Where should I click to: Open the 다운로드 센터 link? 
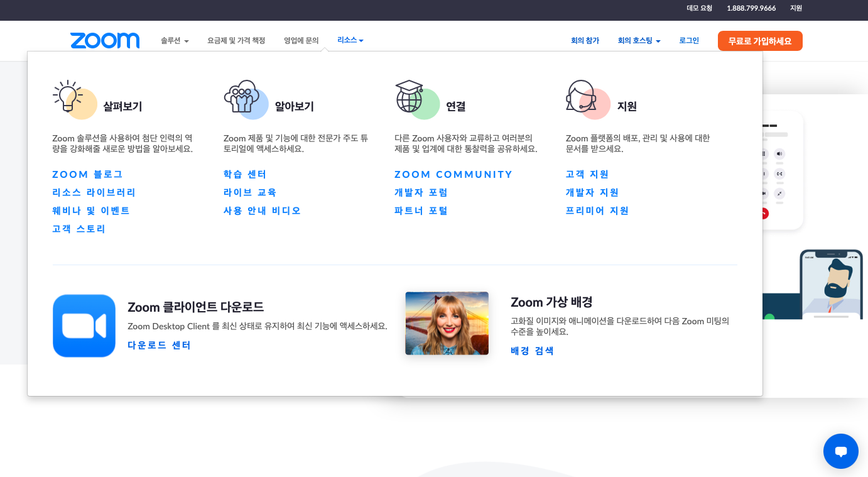point(160,345)
